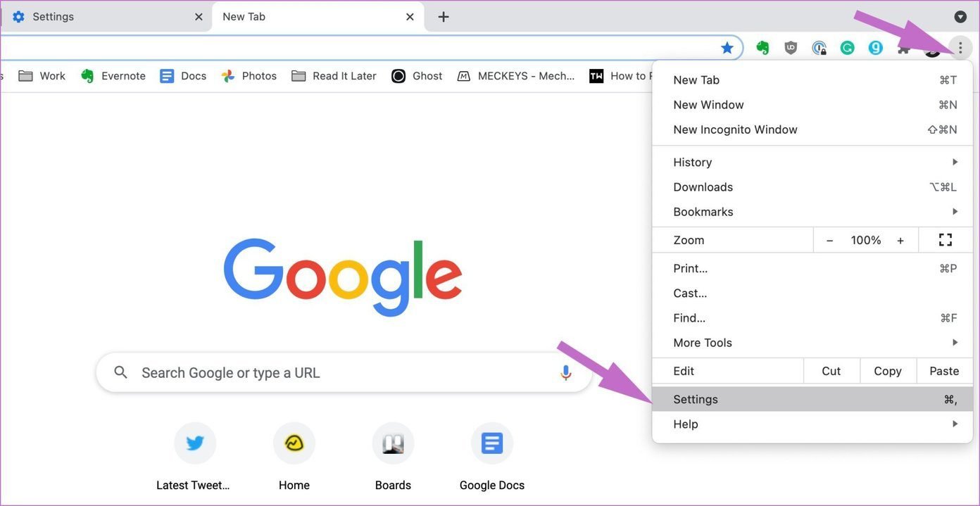The width and height of the screenshot is (980, 506).
Task: Expand the History submenu
Action: [812, 162]
